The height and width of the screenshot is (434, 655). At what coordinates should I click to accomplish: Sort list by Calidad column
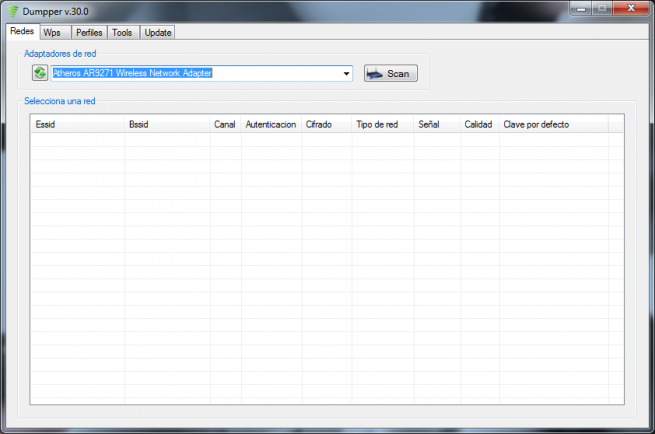point(479,125)
